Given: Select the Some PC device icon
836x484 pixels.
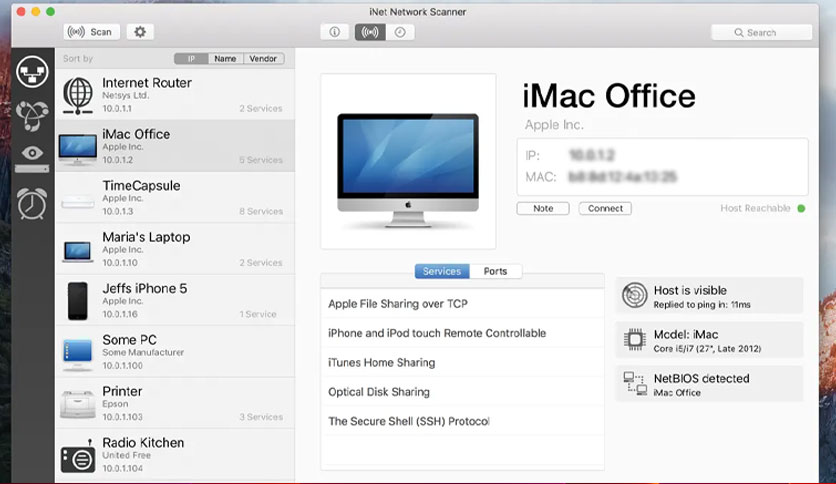Looking at the screenshot, I should (x=77, y=354).
